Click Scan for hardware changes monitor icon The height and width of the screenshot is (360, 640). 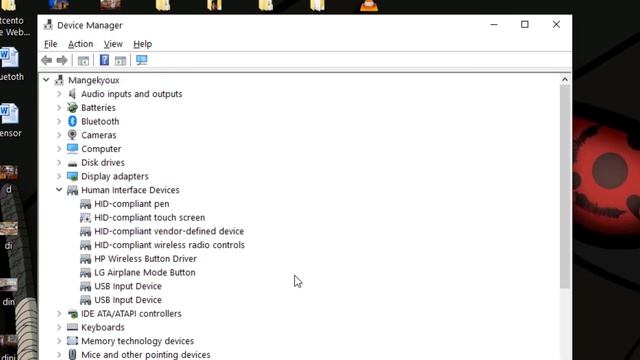[x=142, y=60]
